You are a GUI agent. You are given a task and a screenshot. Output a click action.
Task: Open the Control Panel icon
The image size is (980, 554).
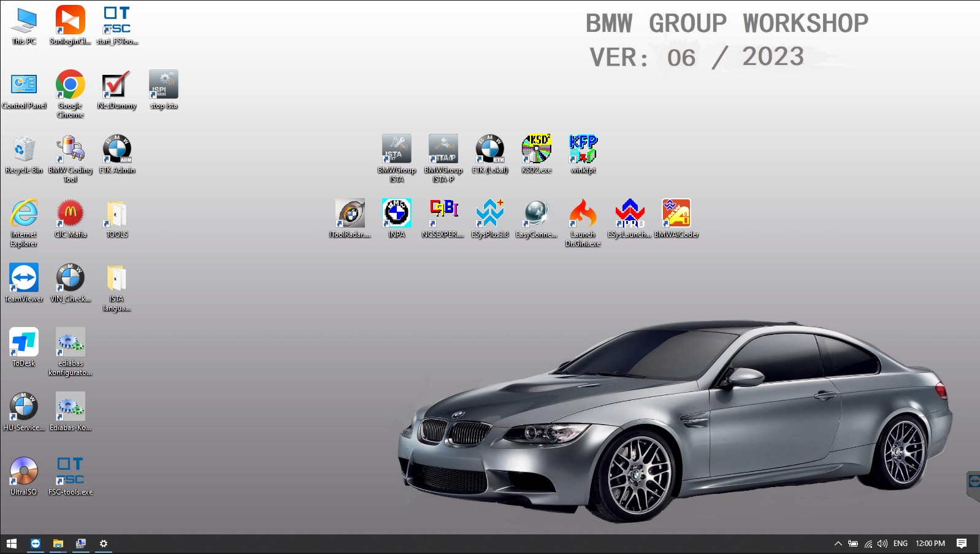pyautogui.click(x=24, y=90)
